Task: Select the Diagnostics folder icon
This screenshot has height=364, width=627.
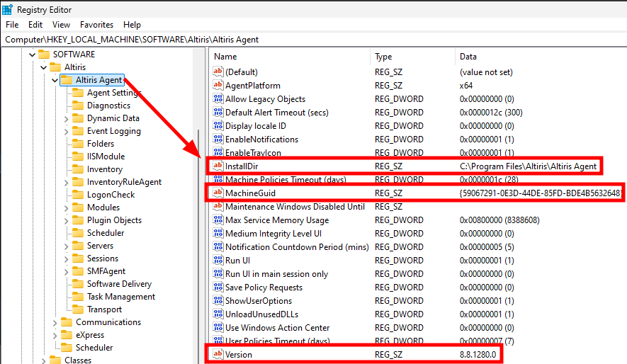Action: tap(78, 106)
